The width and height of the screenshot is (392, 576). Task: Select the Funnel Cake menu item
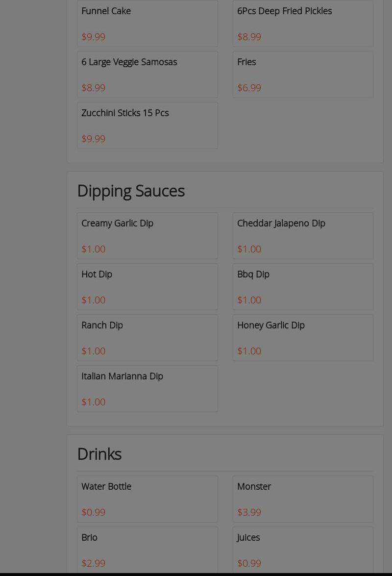pos(147,23)
